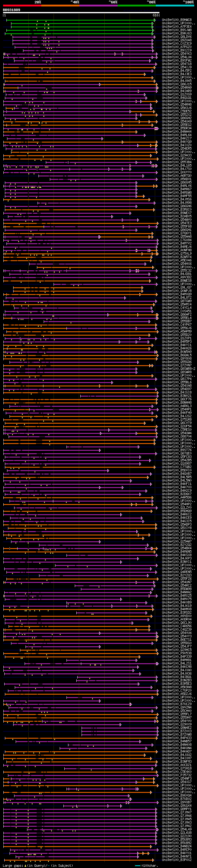Click the label UniRef100_A7PGZ0
Image resolution: width=197 pixels, height=868 pixels.
point(177,47)
